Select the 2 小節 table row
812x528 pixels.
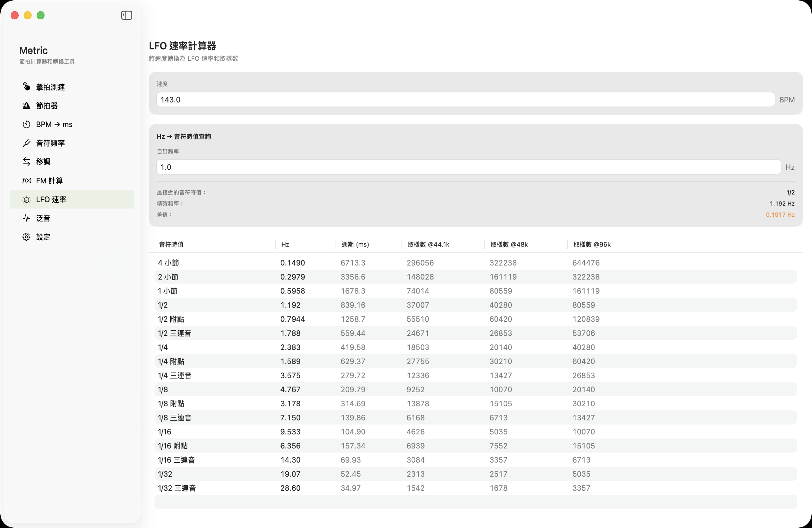click(475, 277)
